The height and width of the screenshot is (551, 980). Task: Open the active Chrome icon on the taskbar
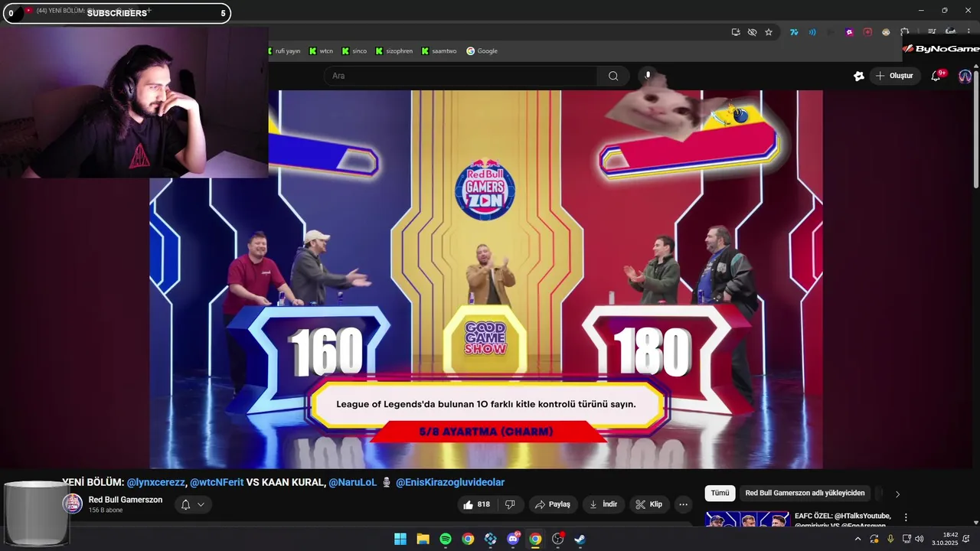click(x=535, y=539)
